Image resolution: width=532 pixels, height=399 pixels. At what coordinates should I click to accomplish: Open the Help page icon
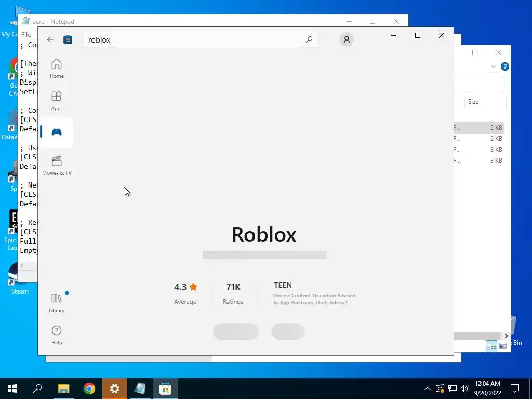[57, 335]
